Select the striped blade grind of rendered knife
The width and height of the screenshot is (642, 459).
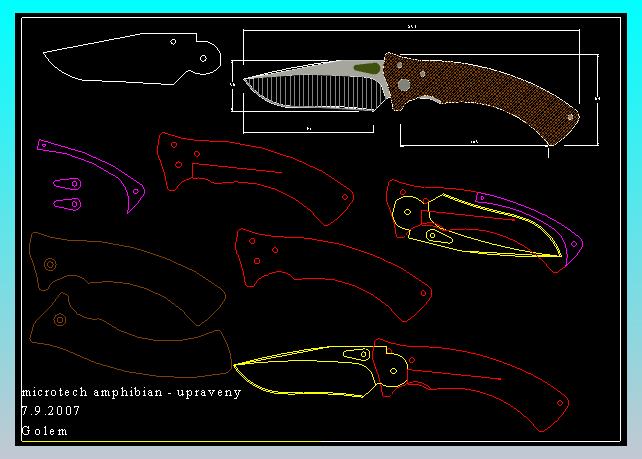[315, 92]
